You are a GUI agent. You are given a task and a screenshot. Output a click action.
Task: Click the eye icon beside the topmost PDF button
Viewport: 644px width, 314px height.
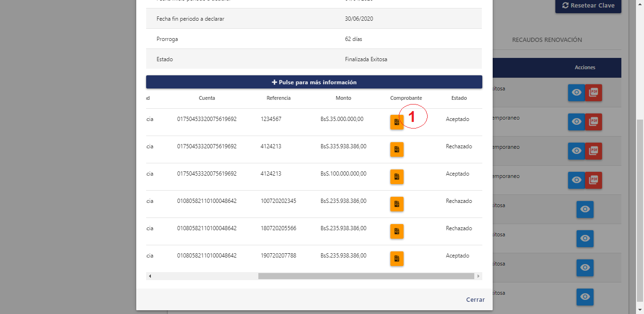(x=576, y=93)
